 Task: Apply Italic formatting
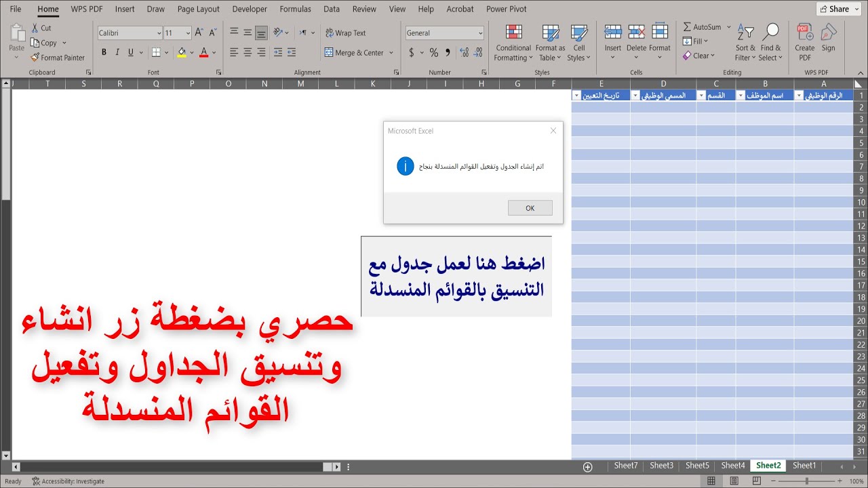[117, 52]
